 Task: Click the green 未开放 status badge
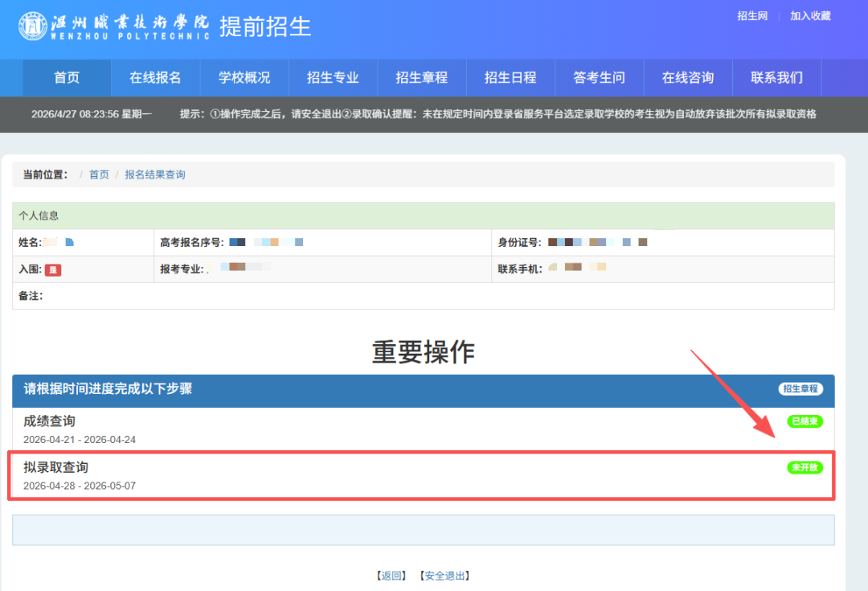(805, 467)
